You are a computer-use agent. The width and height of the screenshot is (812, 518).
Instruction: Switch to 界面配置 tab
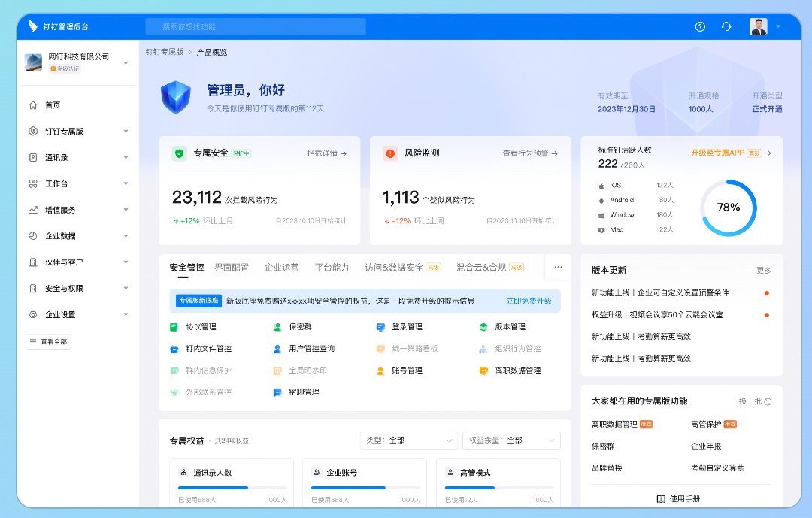[x=232, y=268]
